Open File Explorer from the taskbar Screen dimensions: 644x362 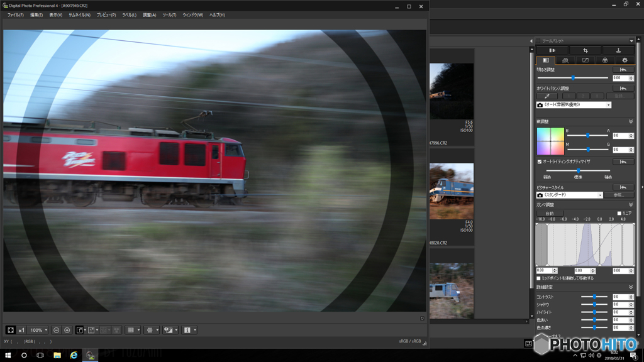[x=57, y=355]
